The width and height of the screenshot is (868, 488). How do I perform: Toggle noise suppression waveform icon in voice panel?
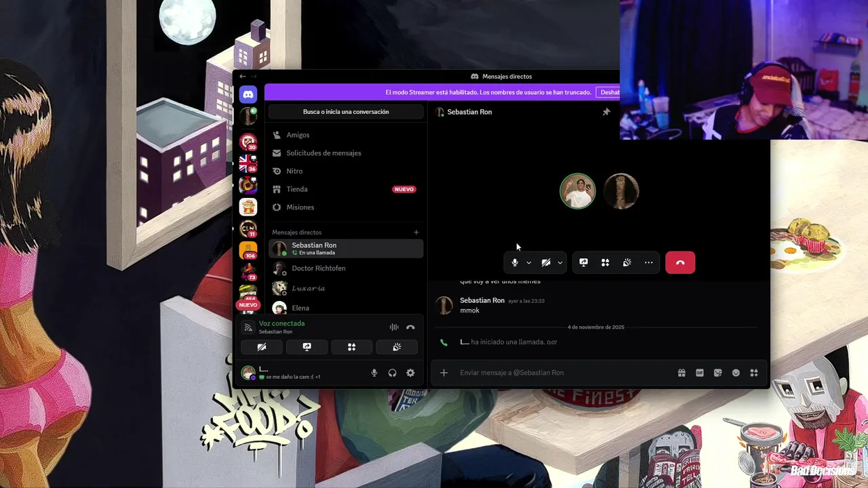coord(394,327)
